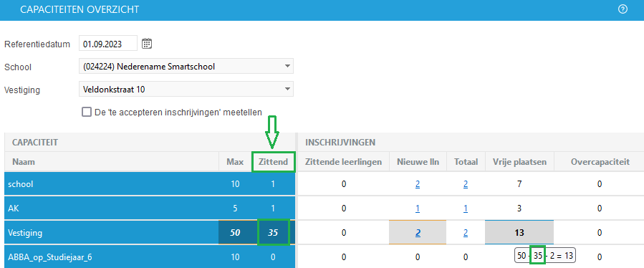Click Vrije plaatsen value 13
Screen dimensions: 644x268
click(x=519, y=233)
